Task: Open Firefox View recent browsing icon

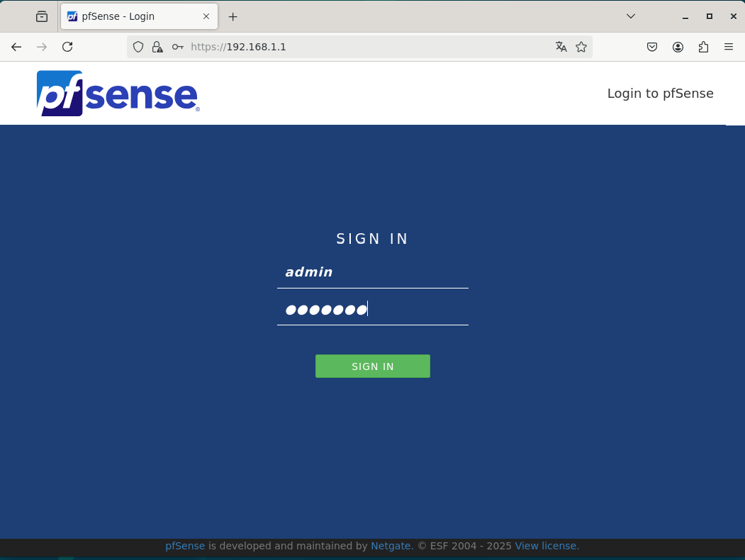Action: click(x=42, y=16)
